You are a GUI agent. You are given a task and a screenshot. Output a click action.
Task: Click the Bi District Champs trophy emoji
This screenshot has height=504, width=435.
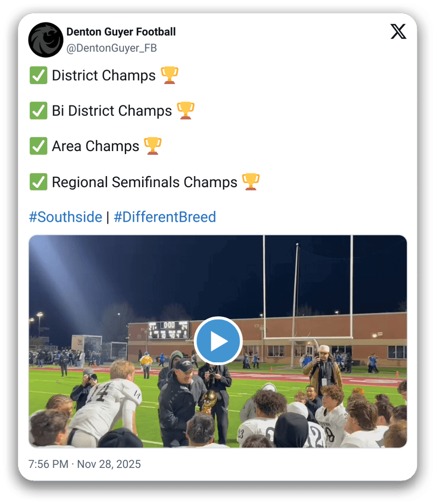(x=185, y=111)
